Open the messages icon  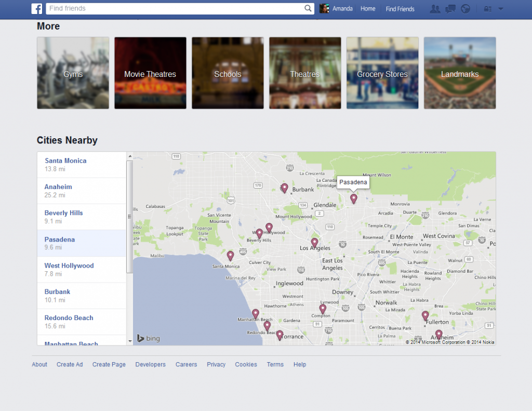click(450, 9)
